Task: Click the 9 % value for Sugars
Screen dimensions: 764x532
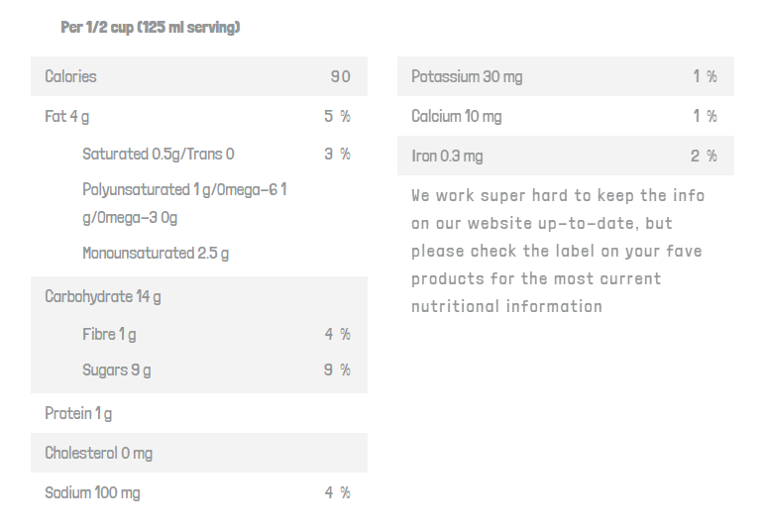Action: point(337,370)
